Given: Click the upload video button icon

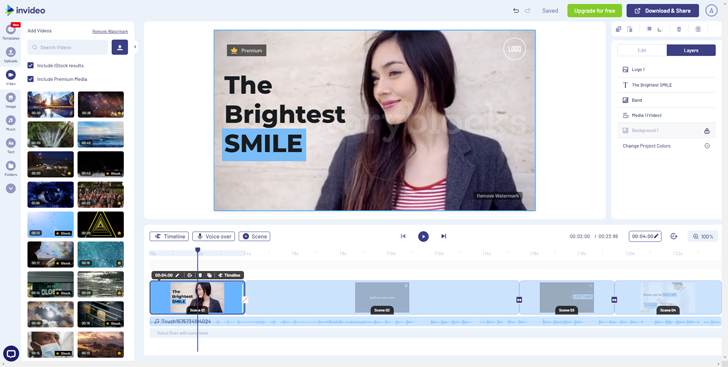Looking at the screenshot, I should click(119, 47).
